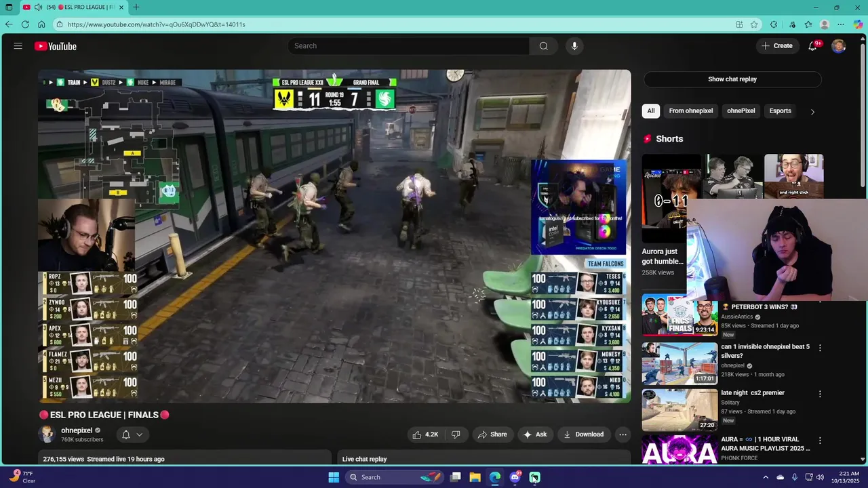The image size is (868, 488).
Task: Open a new browser tab
Action: 136,7
